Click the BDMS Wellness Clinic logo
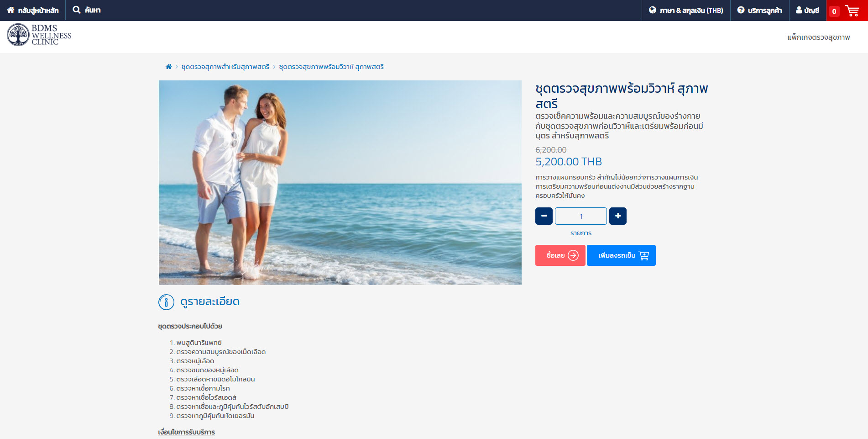 pos(39,35)
